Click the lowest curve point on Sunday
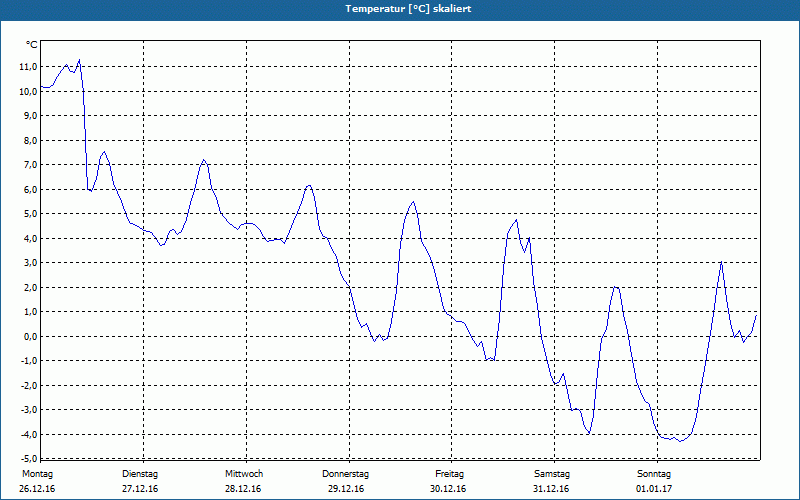Image resolution: width=800 pixels, height=500 pixels. [680, 441]
